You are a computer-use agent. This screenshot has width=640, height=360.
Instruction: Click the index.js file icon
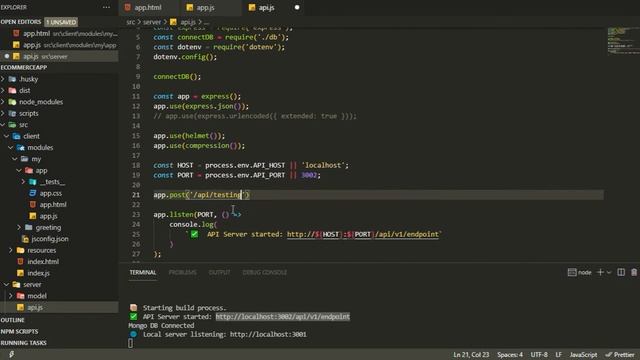(x=20, y=273)
